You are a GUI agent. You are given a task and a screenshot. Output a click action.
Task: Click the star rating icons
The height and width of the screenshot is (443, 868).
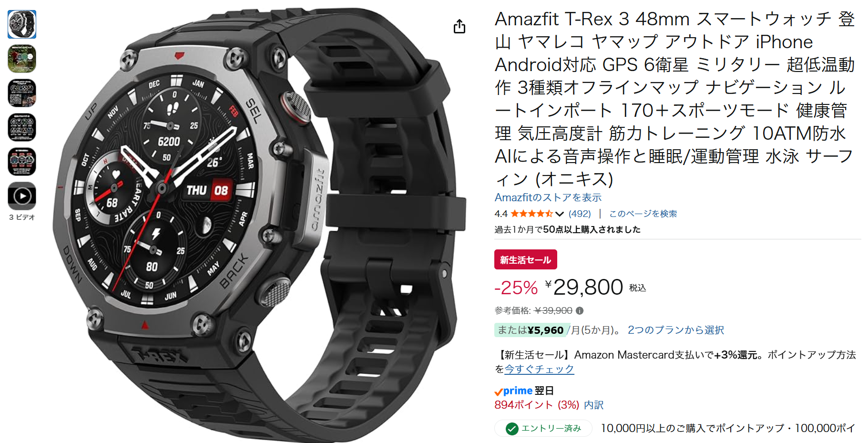tap(532, 214)
